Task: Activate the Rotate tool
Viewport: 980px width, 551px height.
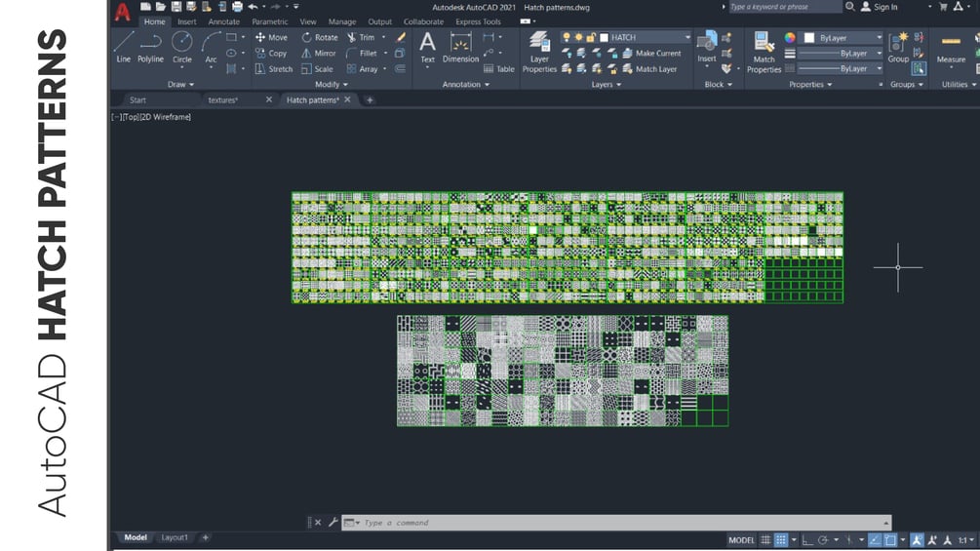Action: pos(320,37)
